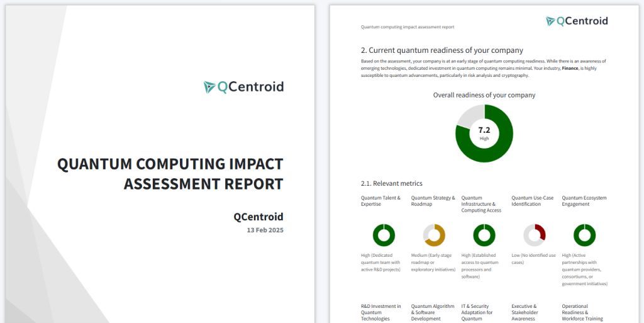
Task: Click the bold word Finance in the paragraph
Action: coord(570,68)
